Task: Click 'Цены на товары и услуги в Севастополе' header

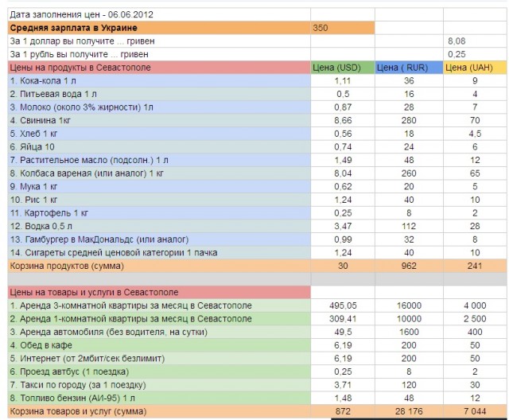Action: coord(95,292)
